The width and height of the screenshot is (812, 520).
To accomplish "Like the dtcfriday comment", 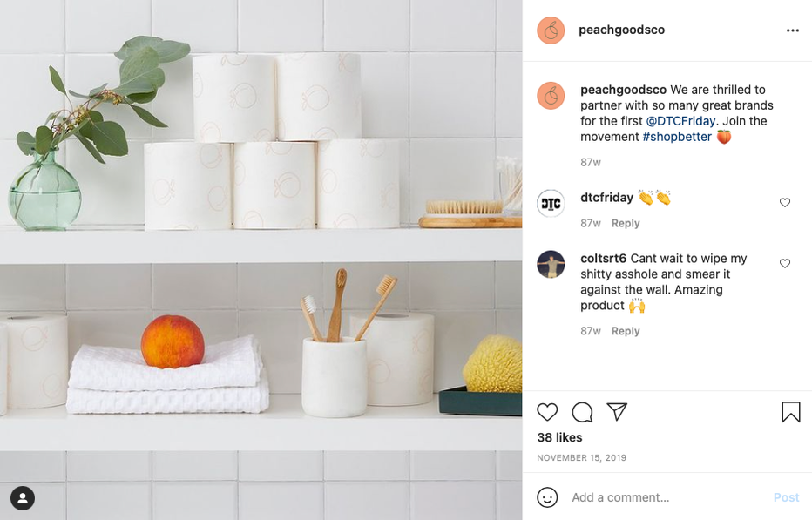I will [784, 202].
